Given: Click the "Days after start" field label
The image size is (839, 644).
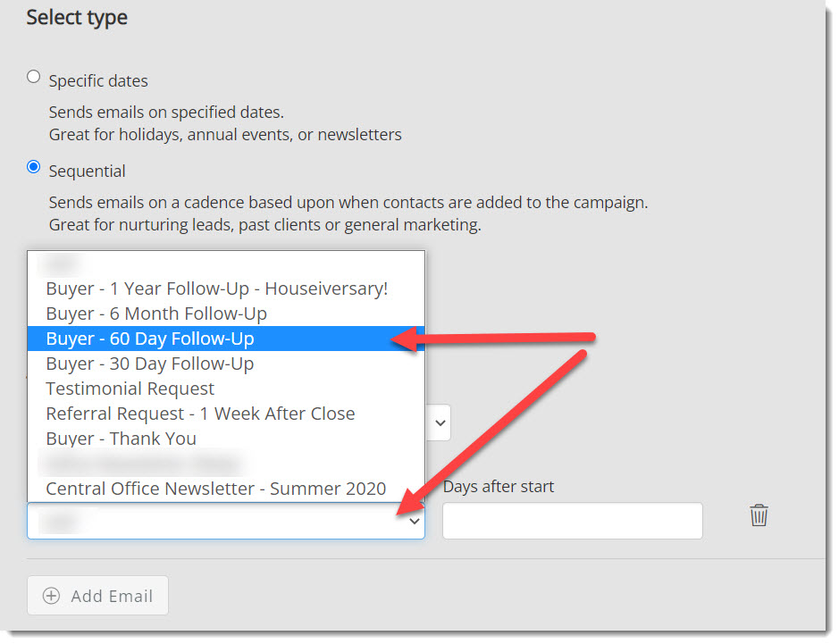Looking at the screenshot, I should [499, 487].
